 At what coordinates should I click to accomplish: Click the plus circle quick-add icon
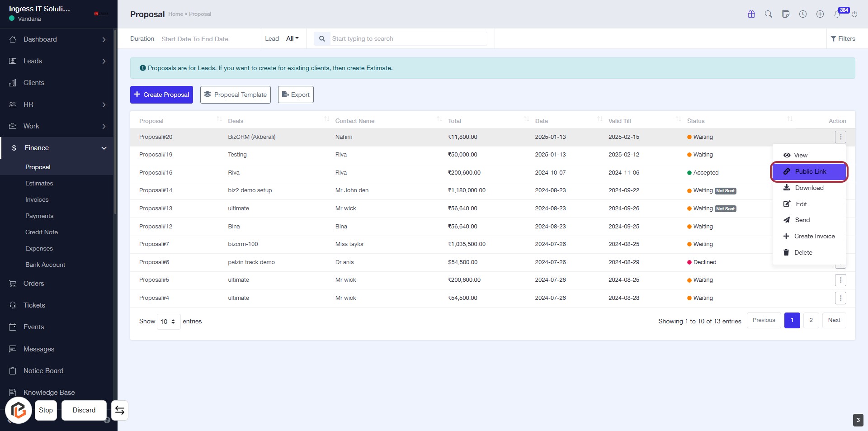820,14
